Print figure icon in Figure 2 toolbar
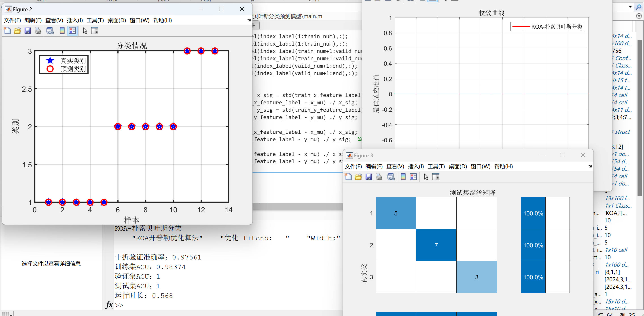Image resolution: width=644 pixels, height=316 pixels. [38, 31]
